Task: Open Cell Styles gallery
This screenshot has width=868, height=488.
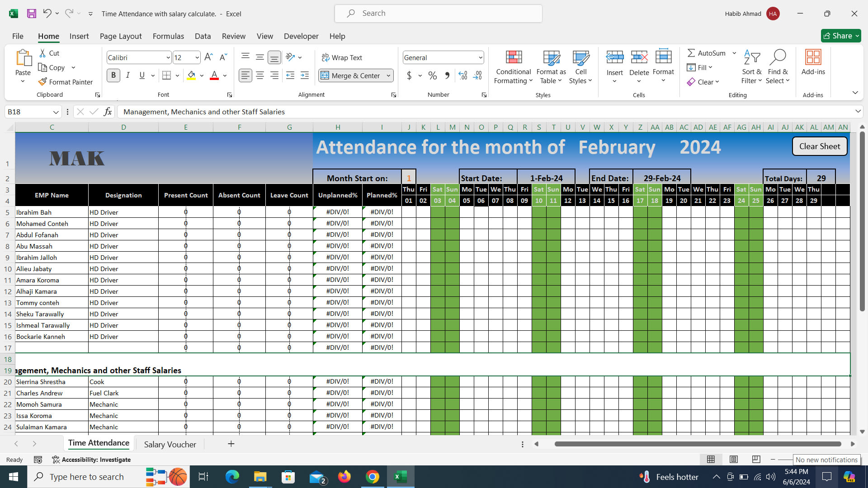Action: (x=580, y=67)
